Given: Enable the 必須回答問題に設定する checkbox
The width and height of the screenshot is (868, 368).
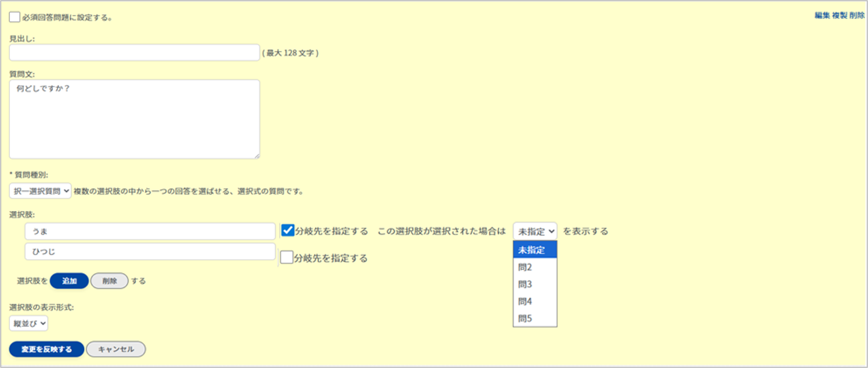Looking at the screenshot, I should (x=14, y=17).
